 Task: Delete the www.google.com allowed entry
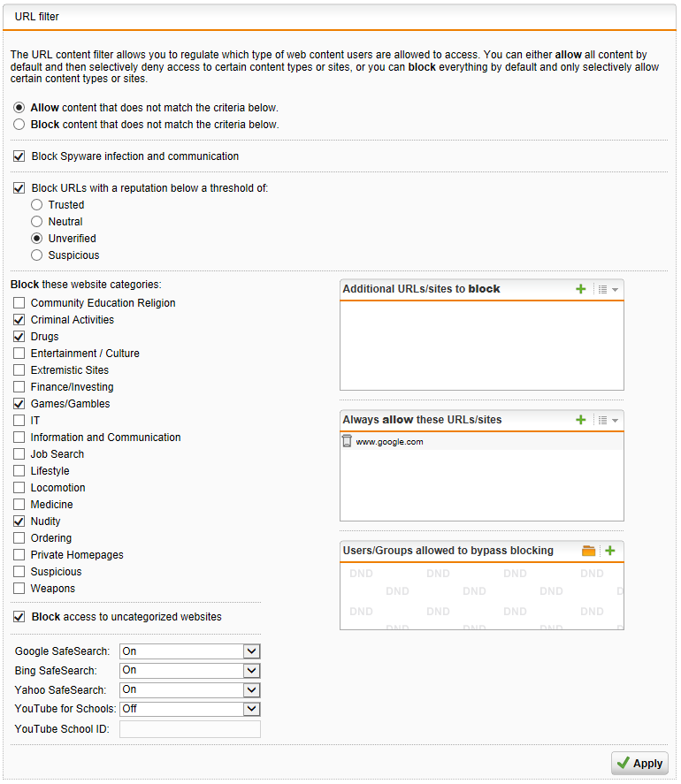[x=346, y=441]
